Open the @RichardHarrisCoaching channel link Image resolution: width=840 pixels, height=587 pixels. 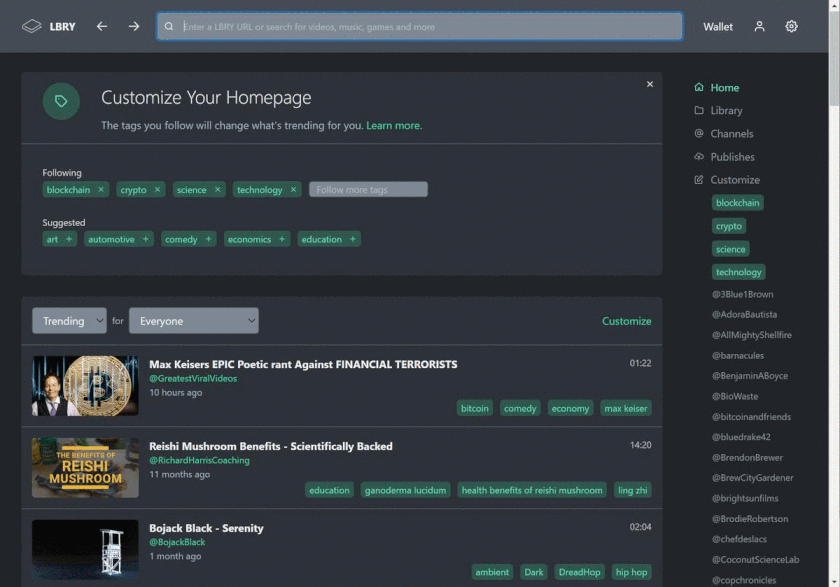(x=199, y=460)
